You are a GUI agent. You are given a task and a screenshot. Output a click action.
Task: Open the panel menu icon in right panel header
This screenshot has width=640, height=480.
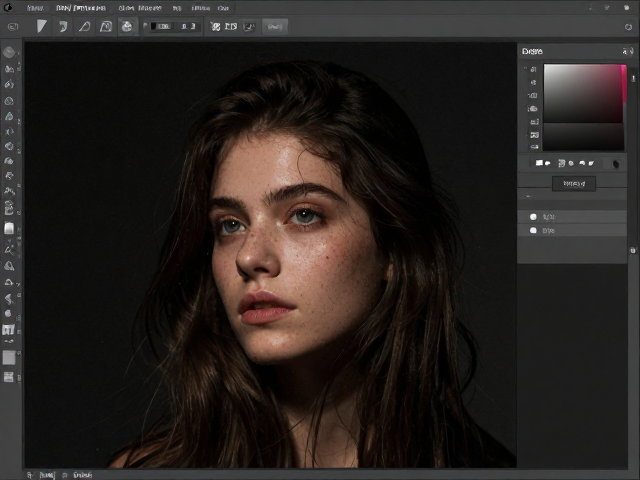[x=627, y=51]
